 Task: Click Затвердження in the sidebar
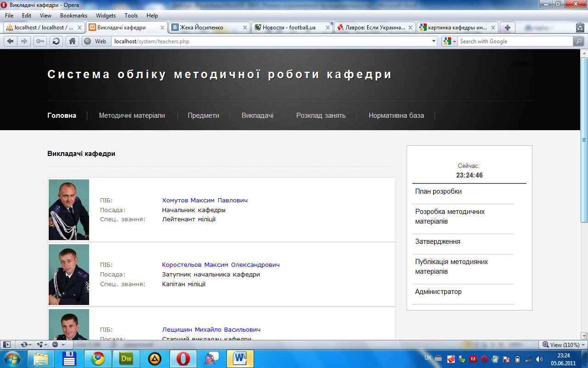point(438,241)
